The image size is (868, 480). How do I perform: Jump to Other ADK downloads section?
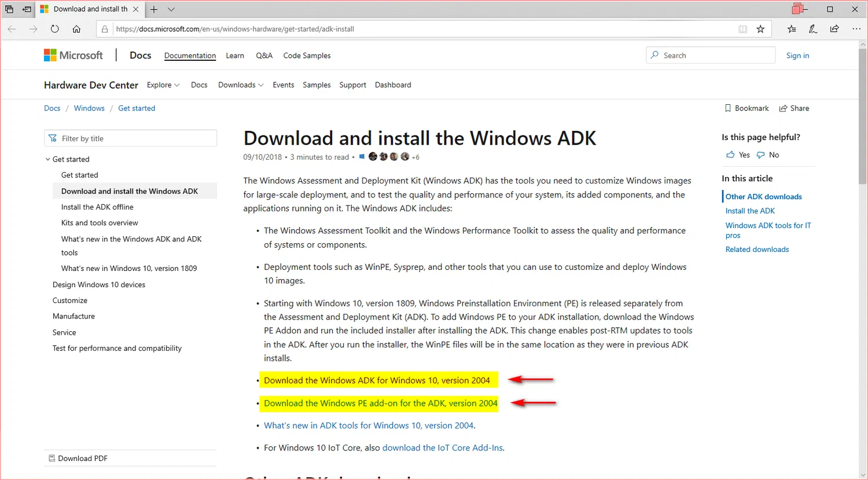click(x=764, y=197)
